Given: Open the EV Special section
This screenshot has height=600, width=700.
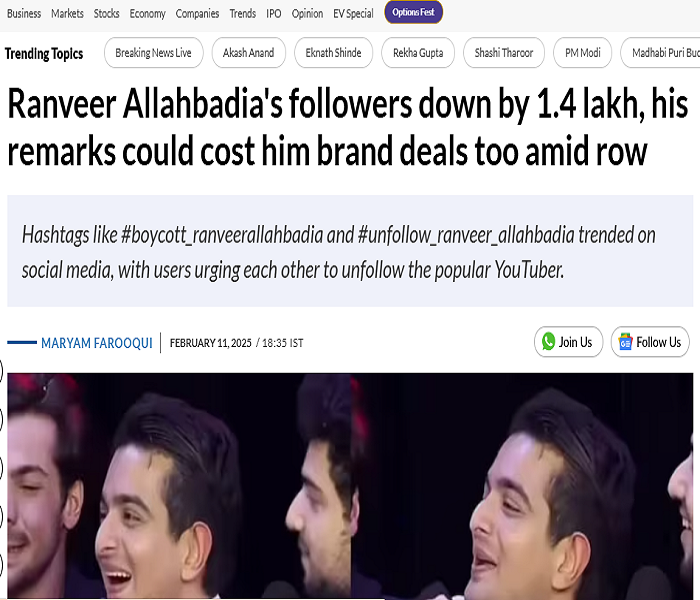Looking at the screenshot, I should (353, 14).
